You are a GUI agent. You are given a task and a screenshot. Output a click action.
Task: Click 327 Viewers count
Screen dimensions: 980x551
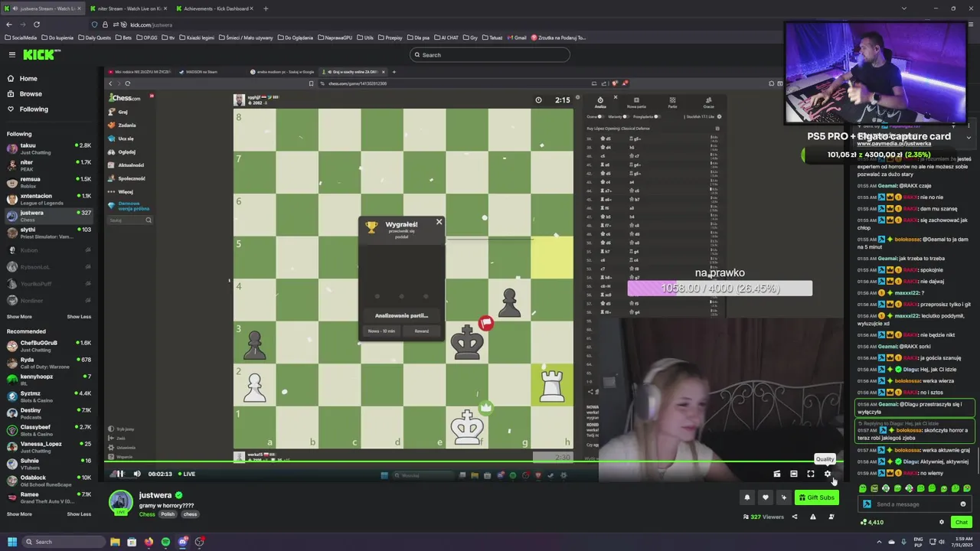[763, 517]
